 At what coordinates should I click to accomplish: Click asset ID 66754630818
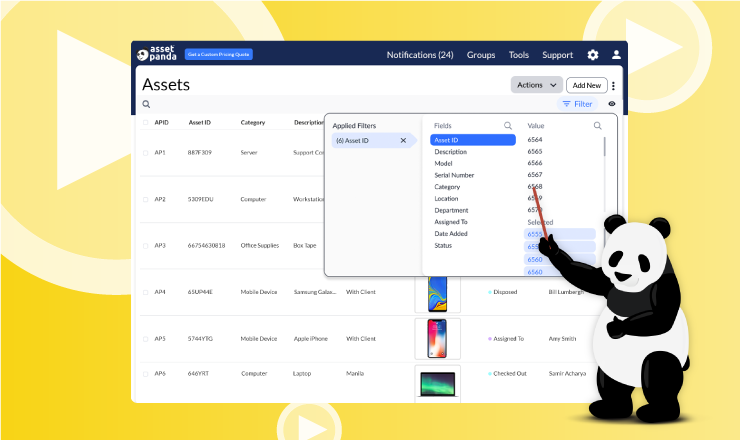[x=206, y=245]
